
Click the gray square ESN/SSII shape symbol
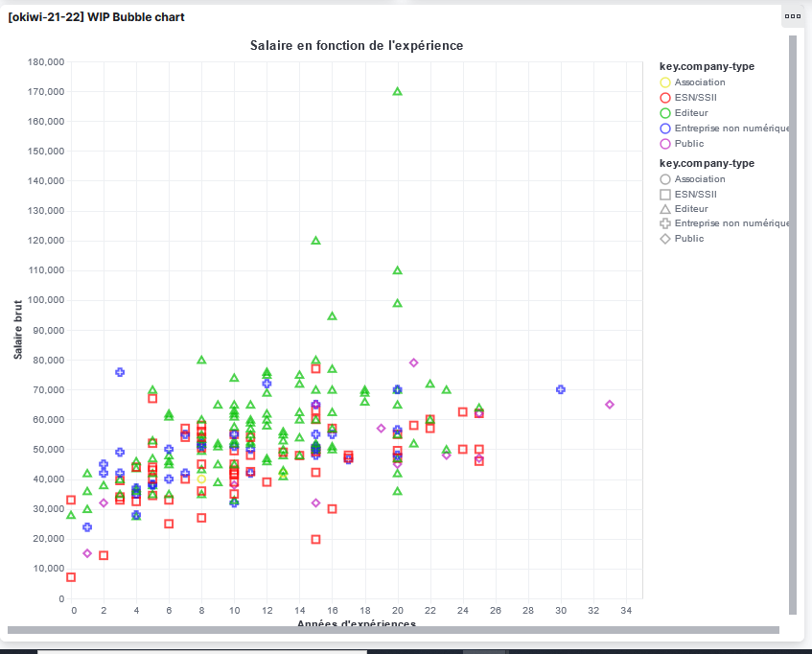(665, 195)
